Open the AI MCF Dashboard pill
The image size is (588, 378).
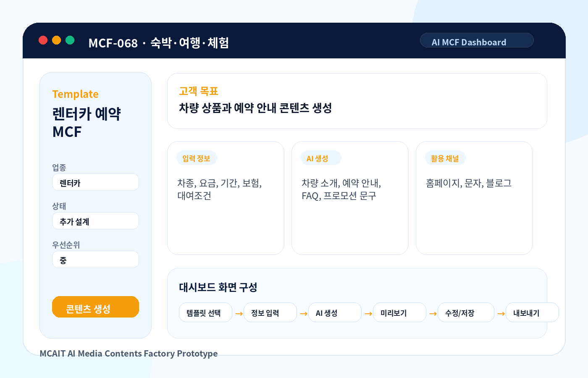477,40
